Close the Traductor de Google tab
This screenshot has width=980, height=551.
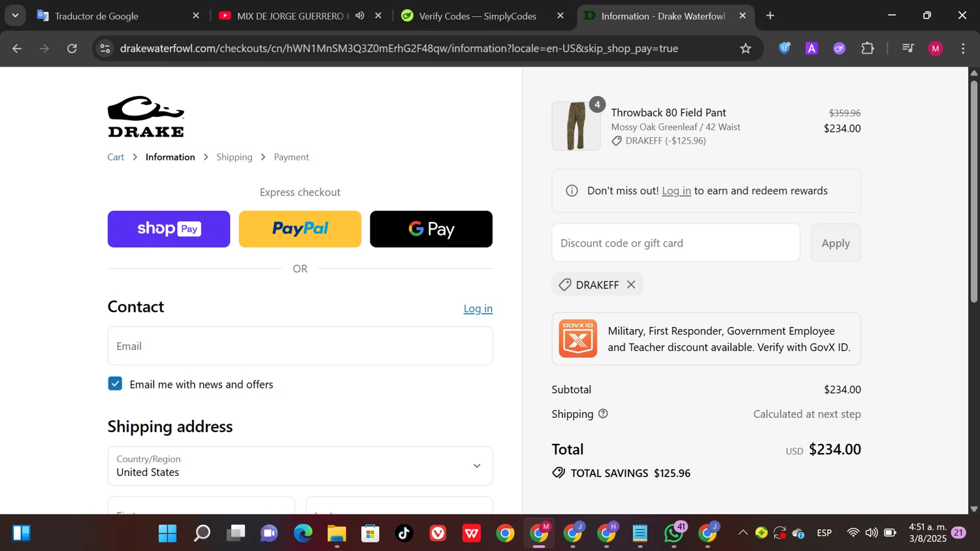click(x=195, y=16)
